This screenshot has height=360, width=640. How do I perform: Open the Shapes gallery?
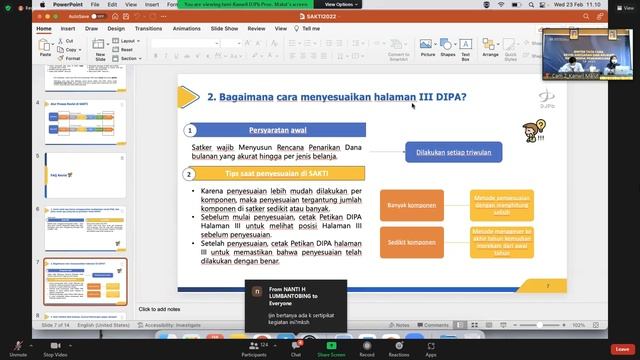click(x=448, y=48)
